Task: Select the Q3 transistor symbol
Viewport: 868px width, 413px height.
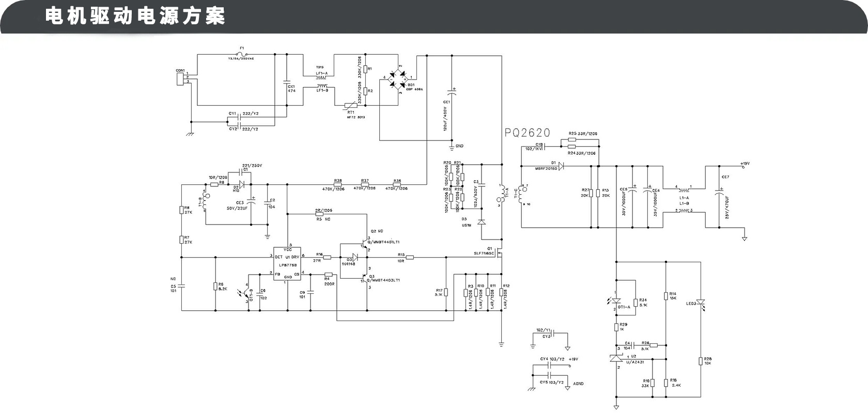Action: pos(364,279)
